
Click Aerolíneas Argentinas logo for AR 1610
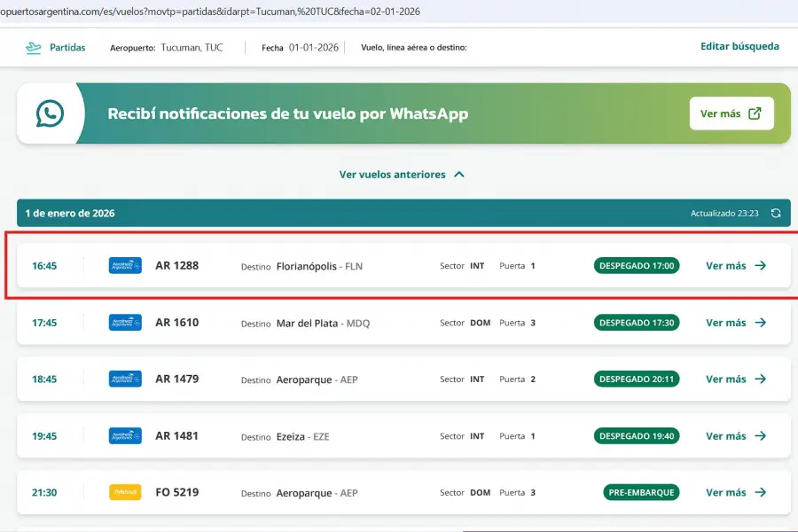[x=125, y=323]
